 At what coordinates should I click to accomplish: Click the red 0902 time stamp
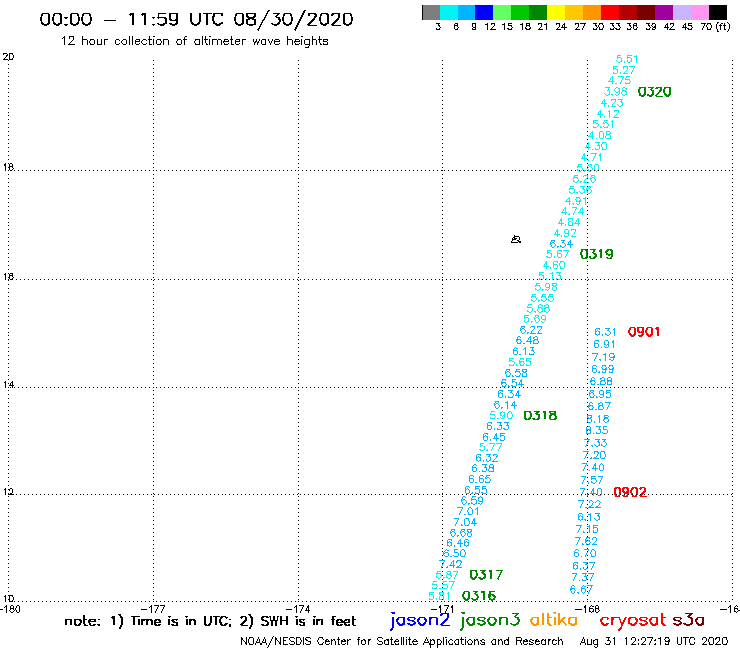(x=630, y=492)
